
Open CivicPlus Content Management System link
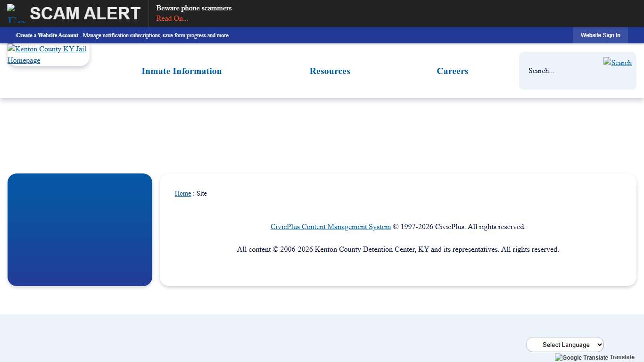(330, 227)
